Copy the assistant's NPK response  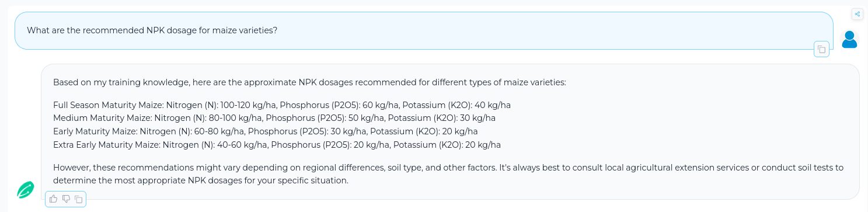(x=78, y=199)
